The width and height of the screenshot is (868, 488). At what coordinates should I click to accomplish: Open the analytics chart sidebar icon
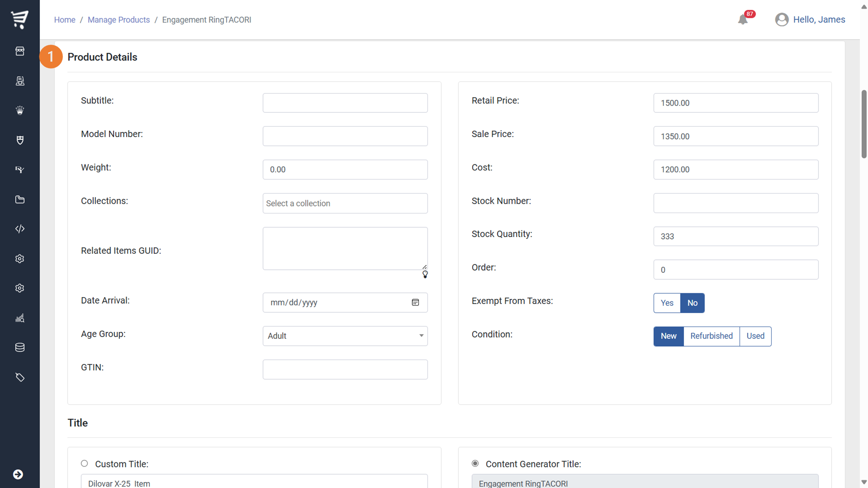point(20,318)
